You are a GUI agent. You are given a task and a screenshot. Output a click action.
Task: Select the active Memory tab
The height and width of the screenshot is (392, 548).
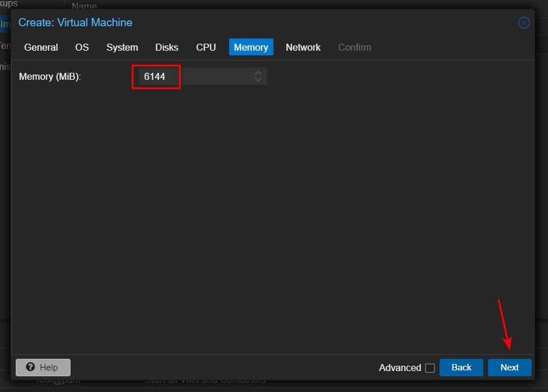coord(251,47)
